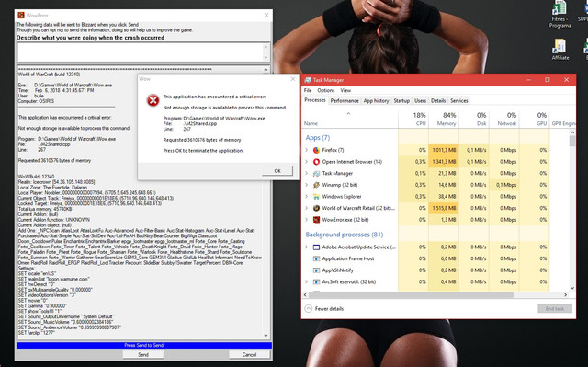
Task: Click the Apps (7) group header
Action: (x=318, y=138)
